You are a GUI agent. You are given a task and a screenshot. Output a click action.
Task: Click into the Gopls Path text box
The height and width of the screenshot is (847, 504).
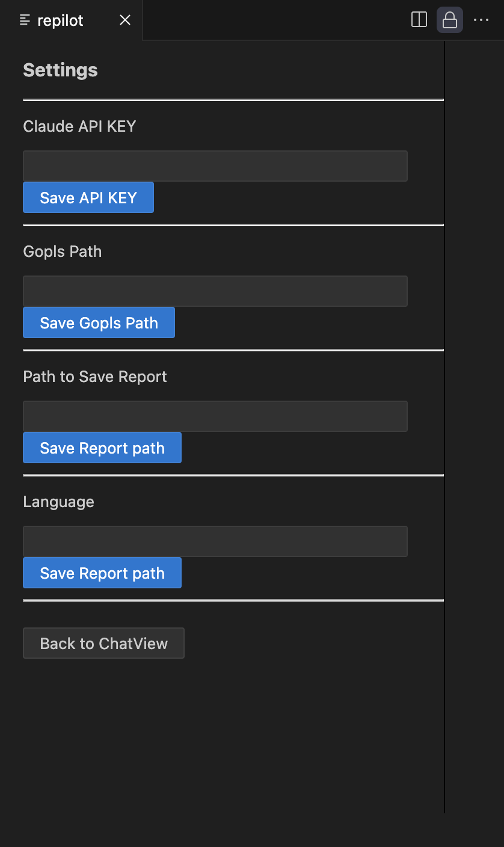click(x=215, y=291)
